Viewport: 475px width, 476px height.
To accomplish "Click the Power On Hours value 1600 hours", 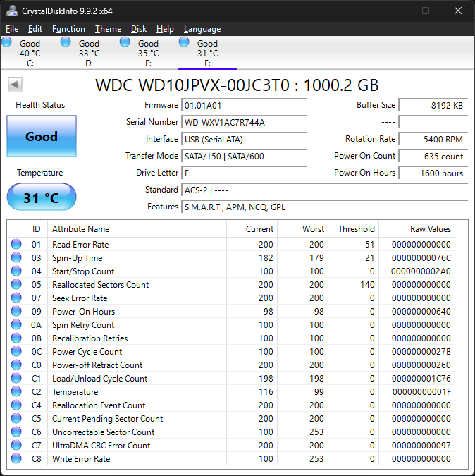I will pos(433,173).
